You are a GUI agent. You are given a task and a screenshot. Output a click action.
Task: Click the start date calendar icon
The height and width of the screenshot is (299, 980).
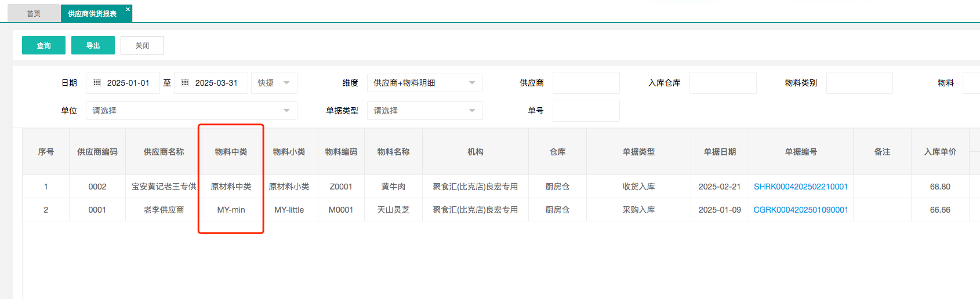click(97, 83)
